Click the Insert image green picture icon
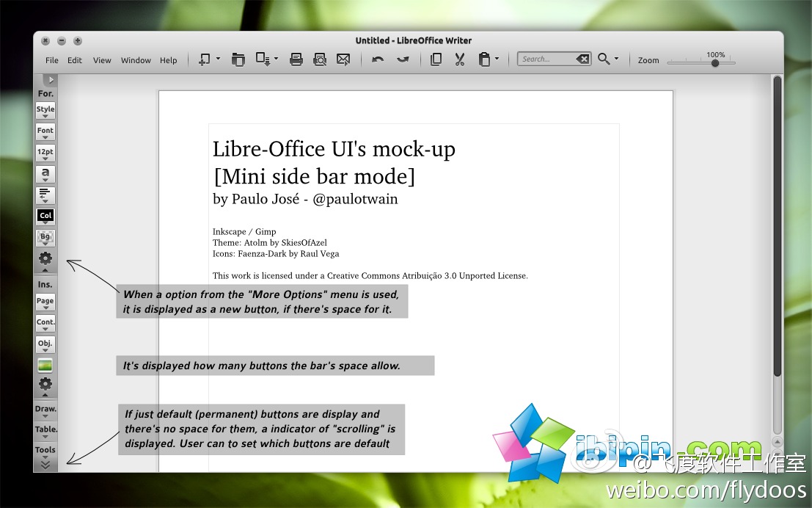The height and width of the screenshot is (508, 812). coord(45,366)
